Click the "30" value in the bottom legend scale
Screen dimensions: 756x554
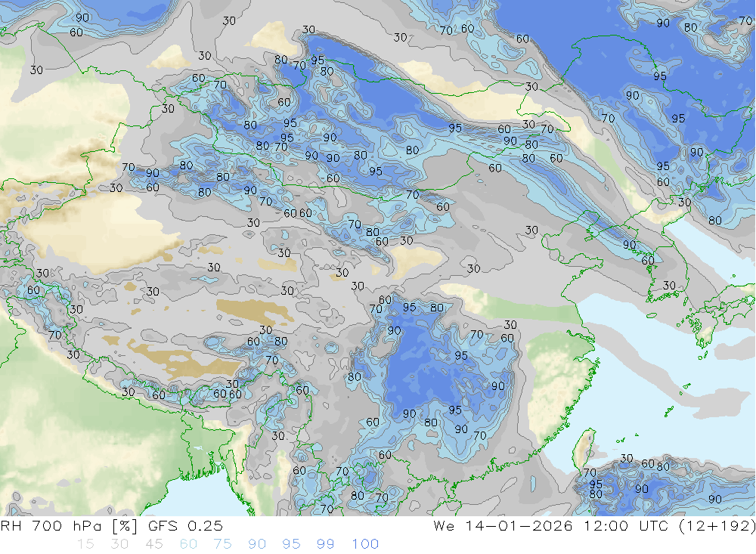coord(119,544)
